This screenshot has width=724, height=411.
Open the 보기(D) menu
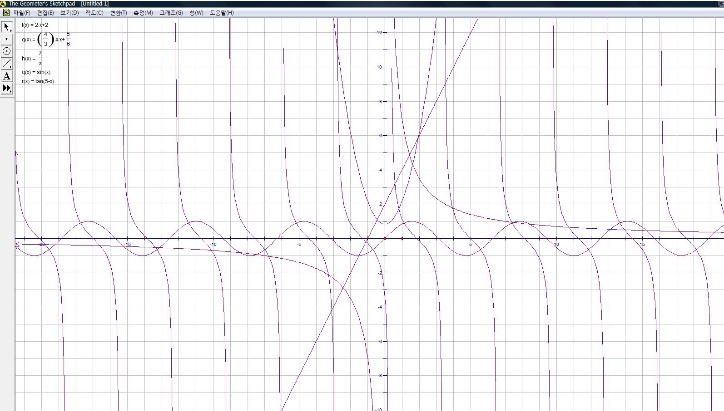(70, 13)
